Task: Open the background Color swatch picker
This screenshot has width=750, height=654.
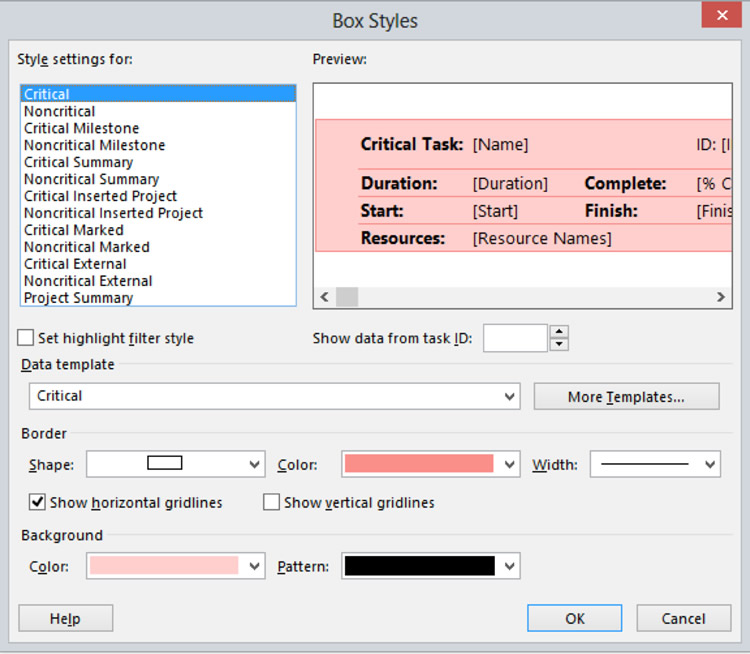Action: (x=176, y=566)
